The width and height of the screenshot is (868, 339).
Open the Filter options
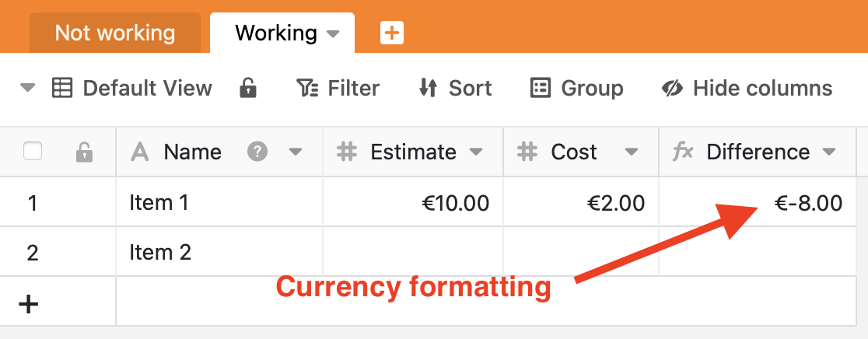[x=338, y=89]
